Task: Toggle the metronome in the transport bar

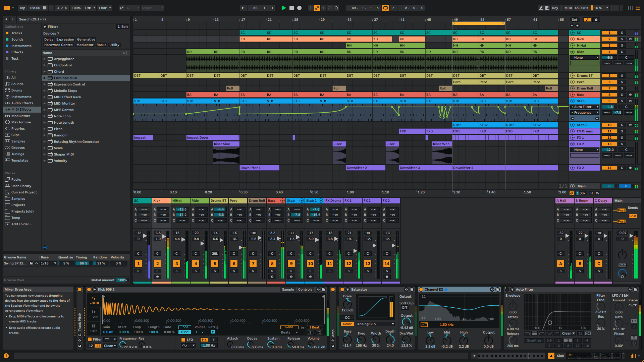Action: point(88,8)
